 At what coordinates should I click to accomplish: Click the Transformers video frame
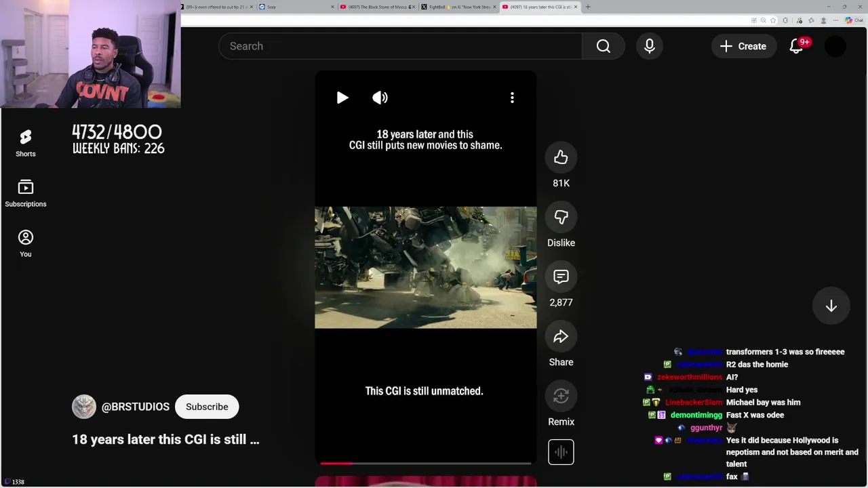425,267
